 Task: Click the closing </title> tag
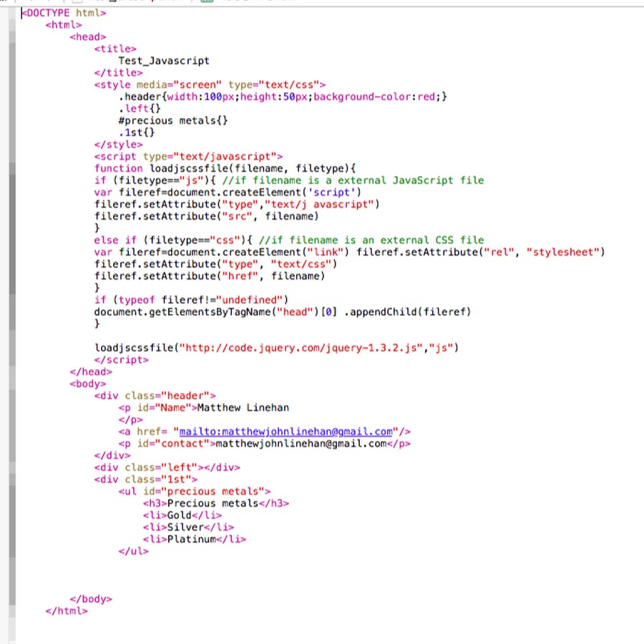tap(118, 73)
